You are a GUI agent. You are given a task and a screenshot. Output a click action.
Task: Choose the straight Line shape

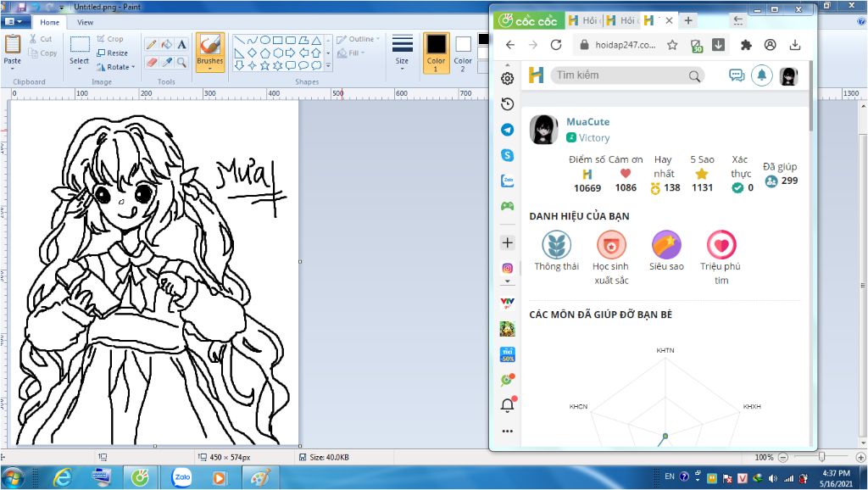click(240, 41)
